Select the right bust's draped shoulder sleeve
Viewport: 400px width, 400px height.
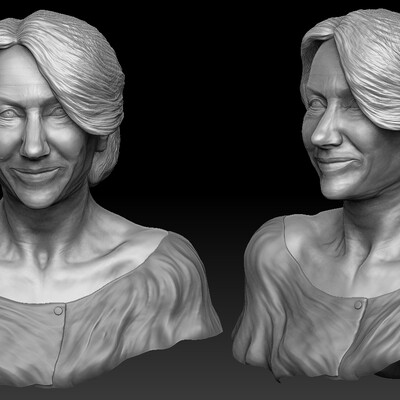pyautogui.click(x=263, y=283)
